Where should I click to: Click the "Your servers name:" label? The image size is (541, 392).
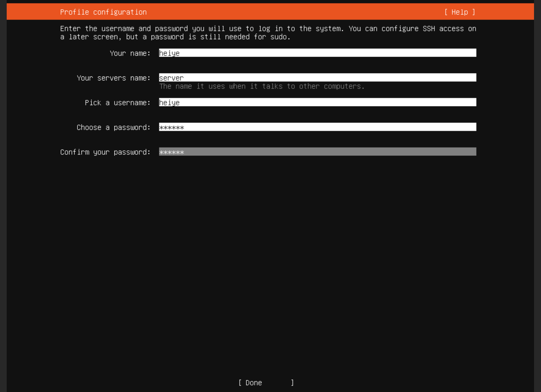coord(113,78)
